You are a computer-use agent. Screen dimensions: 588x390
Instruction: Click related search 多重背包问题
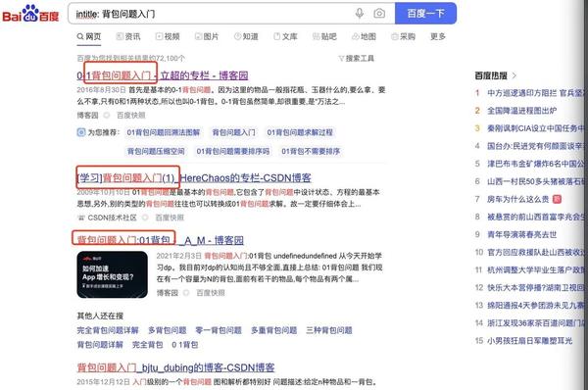(x=273, y=330)
